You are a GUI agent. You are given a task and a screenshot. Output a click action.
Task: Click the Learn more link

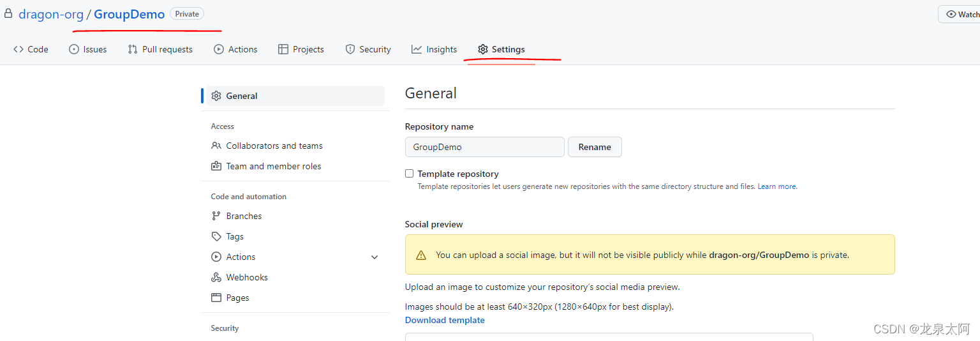[776, 186]
